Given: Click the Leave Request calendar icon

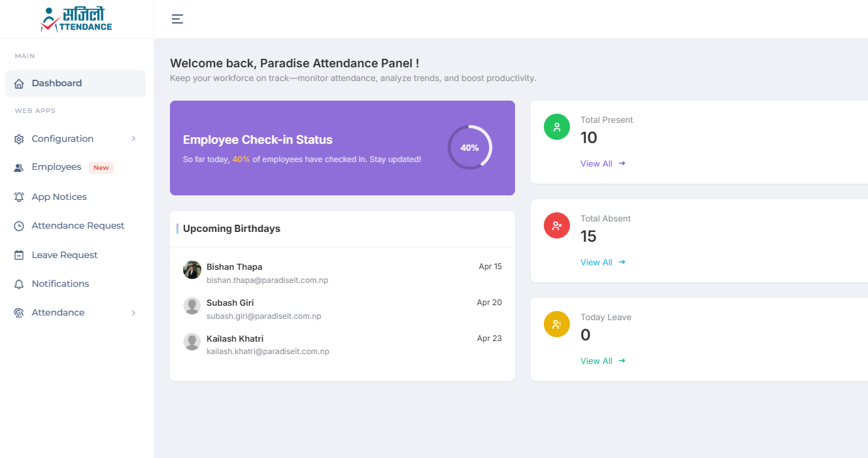Looking at the screenshot, I should (19, 255).
